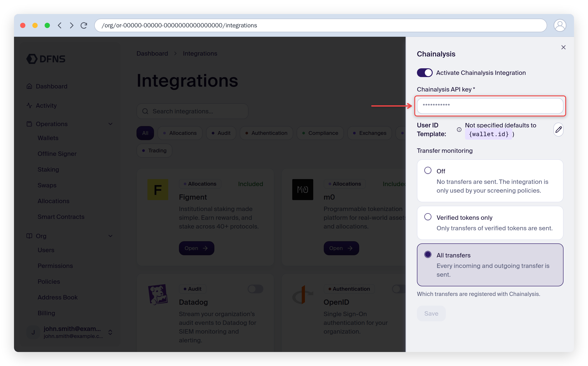Click the Save button

[x=431, y=313]
